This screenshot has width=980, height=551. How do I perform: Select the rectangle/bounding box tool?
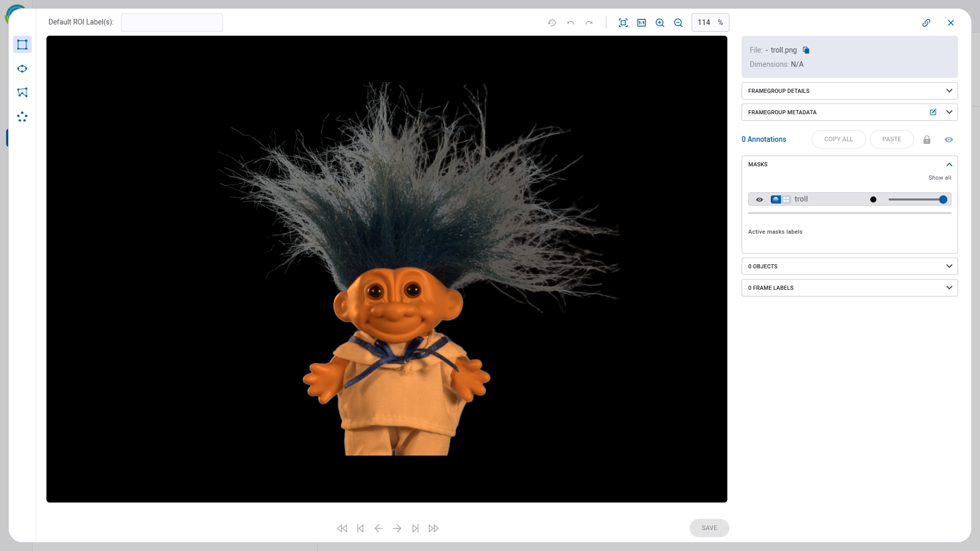coord(22,44)
